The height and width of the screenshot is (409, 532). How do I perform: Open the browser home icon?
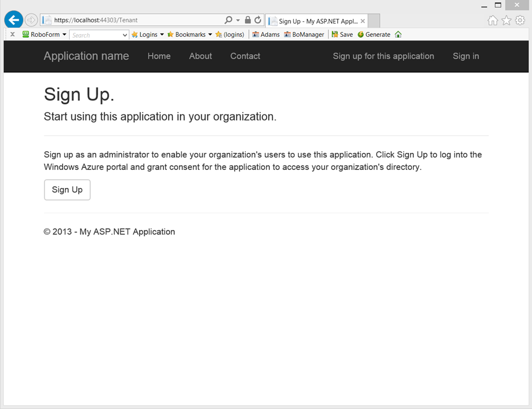click(x=493, y=20)
